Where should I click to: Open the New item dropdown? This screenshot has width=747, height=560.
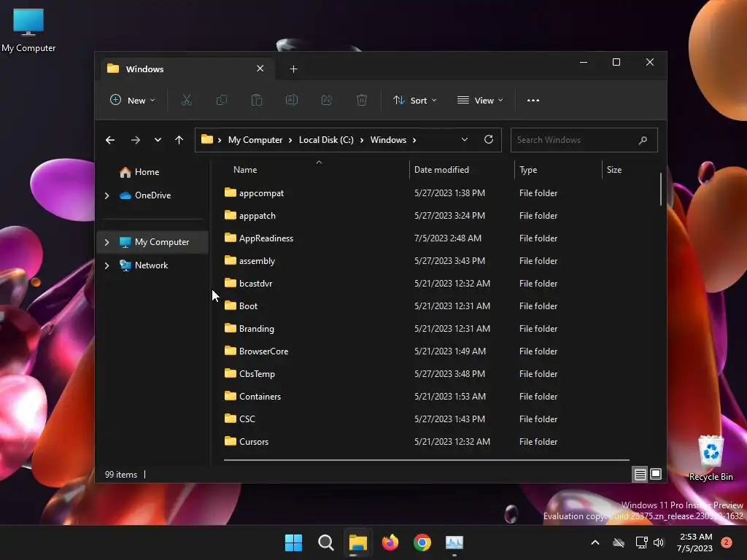point(133,100)
